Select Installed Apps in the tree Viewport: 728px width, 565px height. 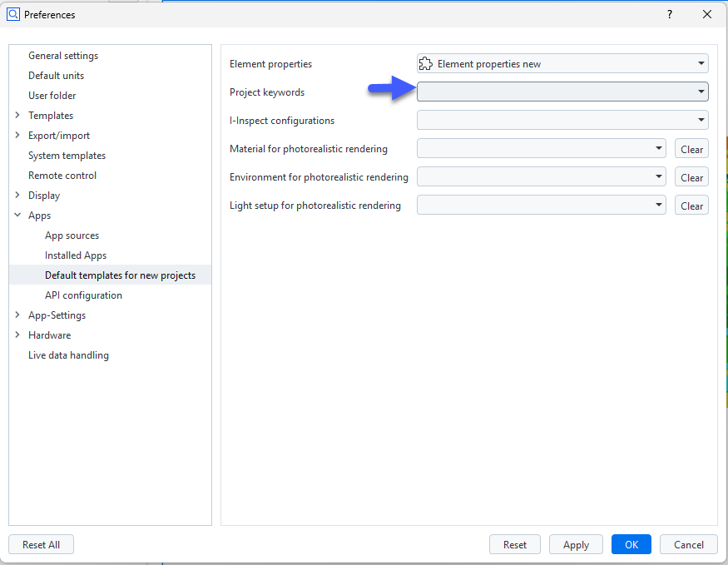point(76,255)
